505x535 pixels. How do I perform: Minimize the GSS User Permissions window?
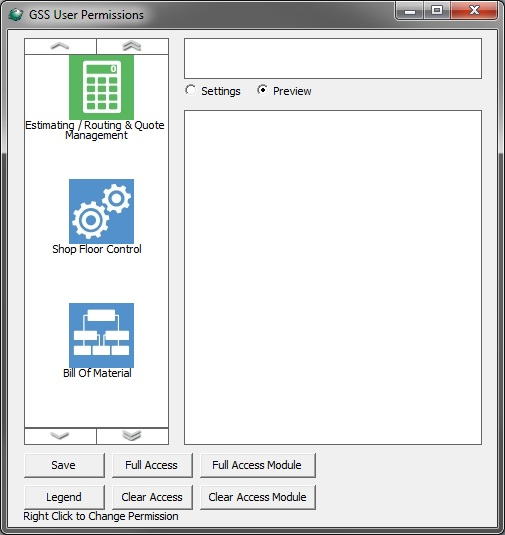click(x=410, y=11)
